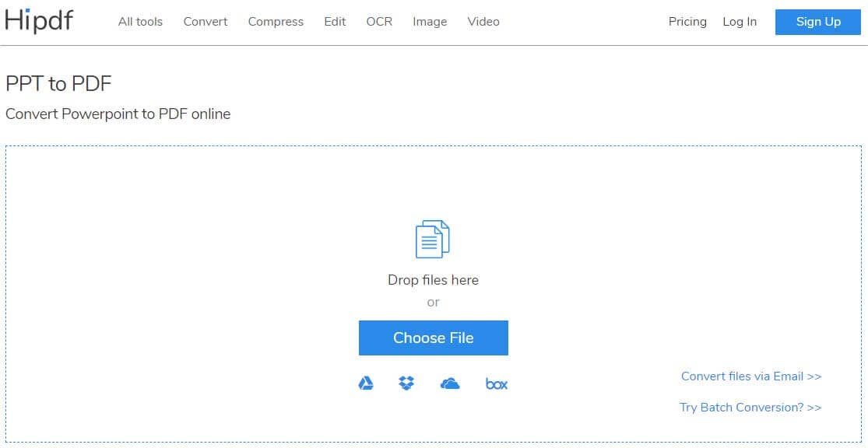
Task: Open the All tools menu
Action: (140, 22)
